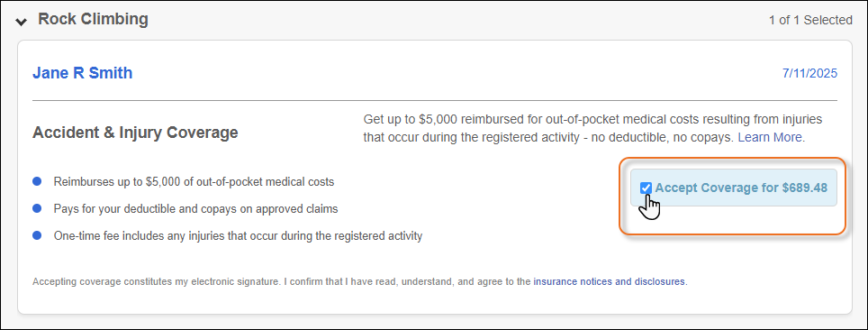
Task: Click the blue bullet beside One-time fee
Action: [x=37, y=235]
